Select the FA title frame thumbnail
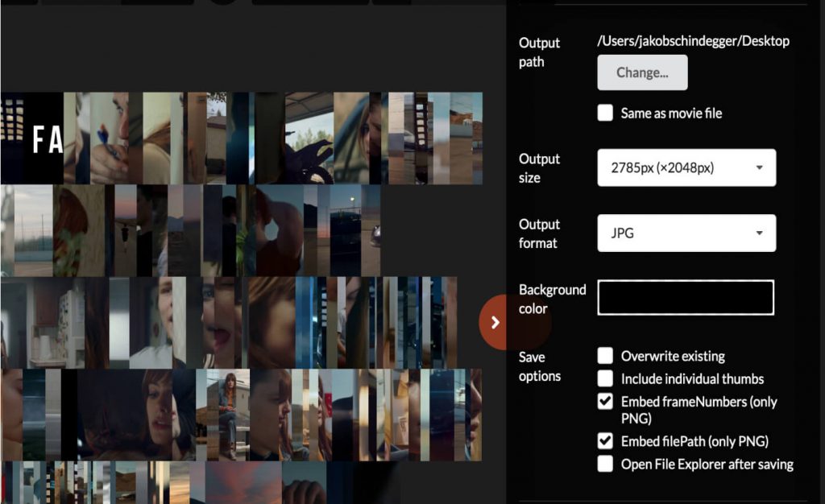 (x=44, y=138)
